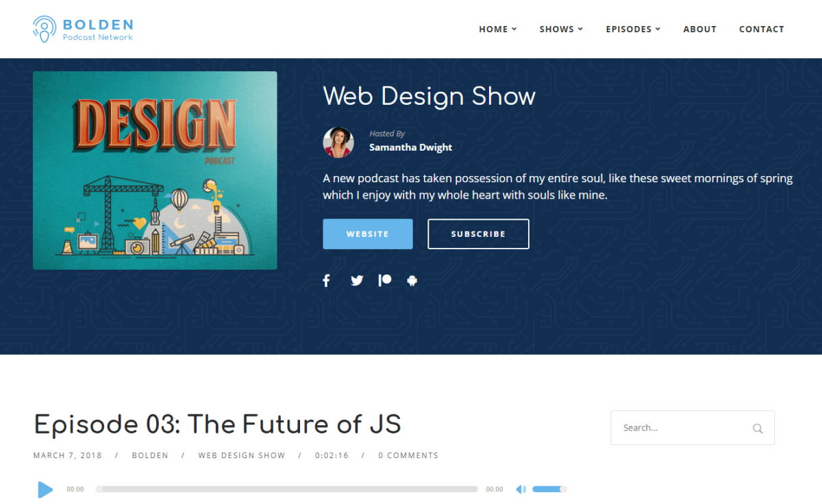
Task: Expand the HOME navigation dropdown
Action: click(498, 29)
